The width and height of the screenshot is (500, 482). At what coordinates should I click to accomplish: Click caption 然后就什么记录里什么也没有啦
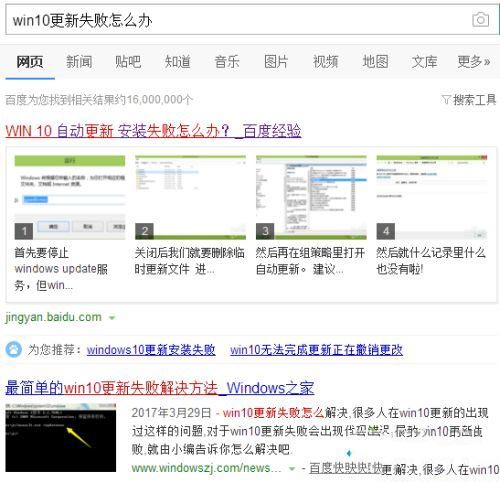tap(431, 261)
